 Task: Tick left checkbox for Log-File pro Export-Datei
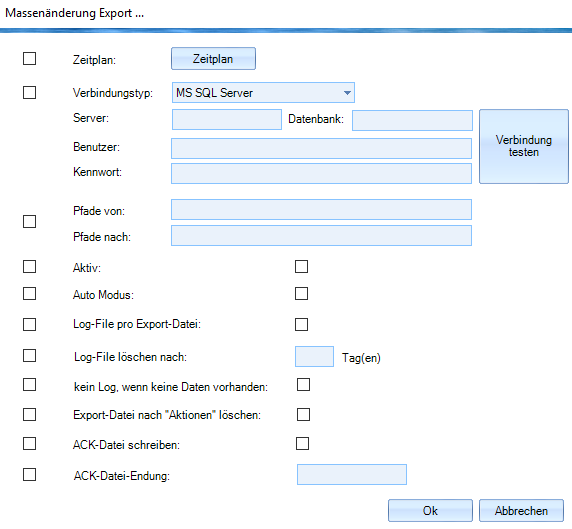30,324
